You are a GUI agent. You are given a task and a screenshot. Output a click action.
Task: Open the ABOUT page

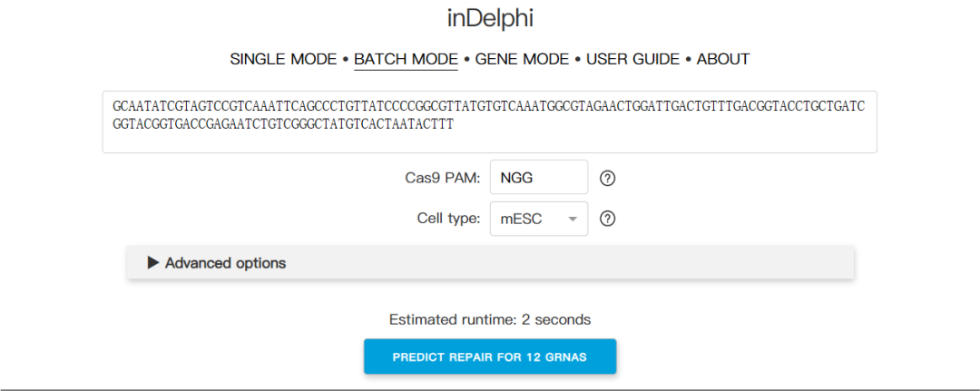[723, 59]
